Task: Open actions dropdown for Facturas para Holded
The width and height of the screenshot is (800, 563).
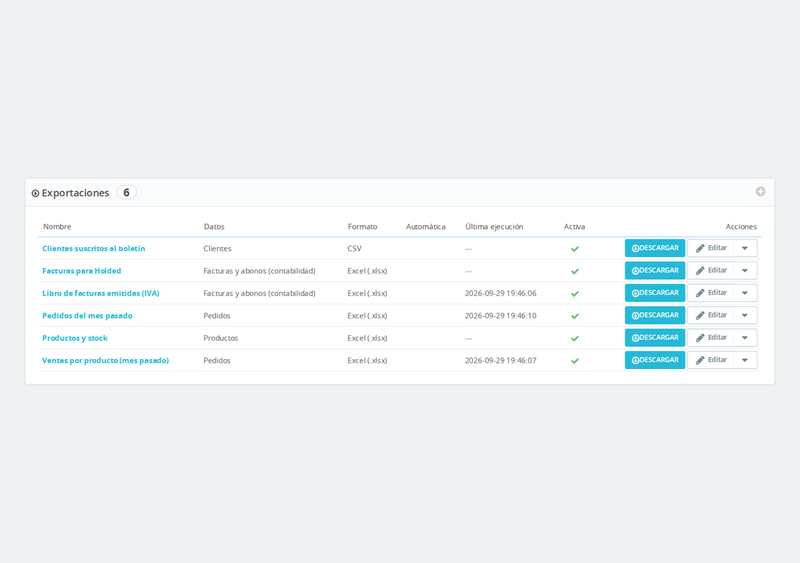Action: [745, 271]
